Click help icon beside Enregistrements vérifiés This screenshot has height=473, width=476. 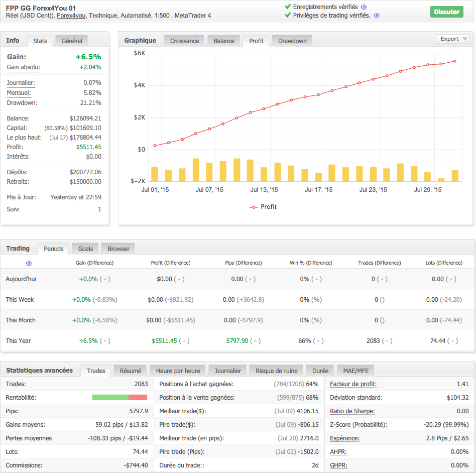tap(364, 7)
